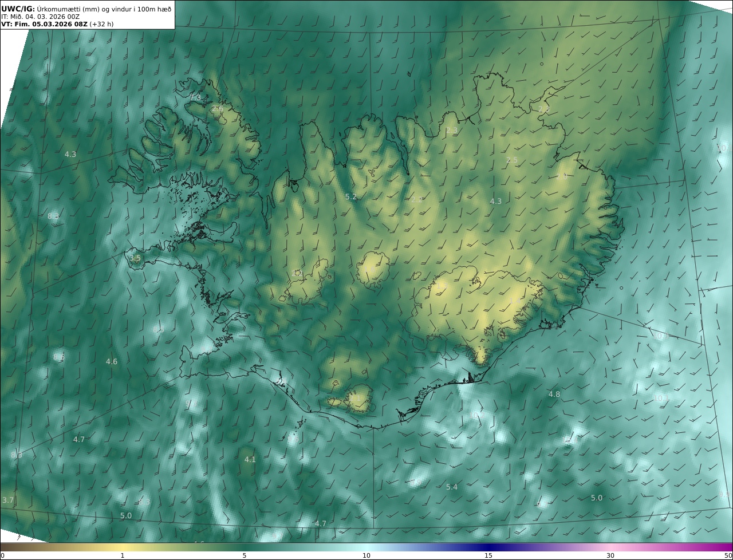The image size is (733, 560).
Task: Click the colorbar tick label "30"
Action: tap(610, 555)
